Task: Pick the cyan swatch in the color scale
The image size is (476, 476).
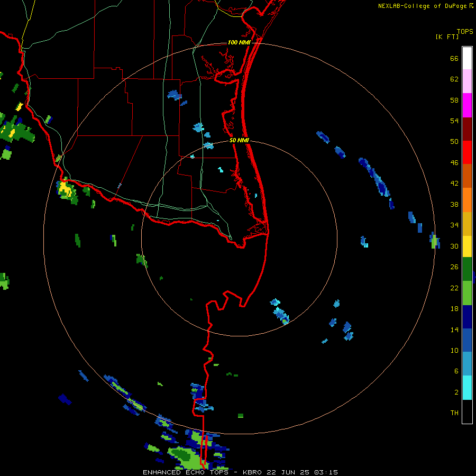Action: point(467,388)
